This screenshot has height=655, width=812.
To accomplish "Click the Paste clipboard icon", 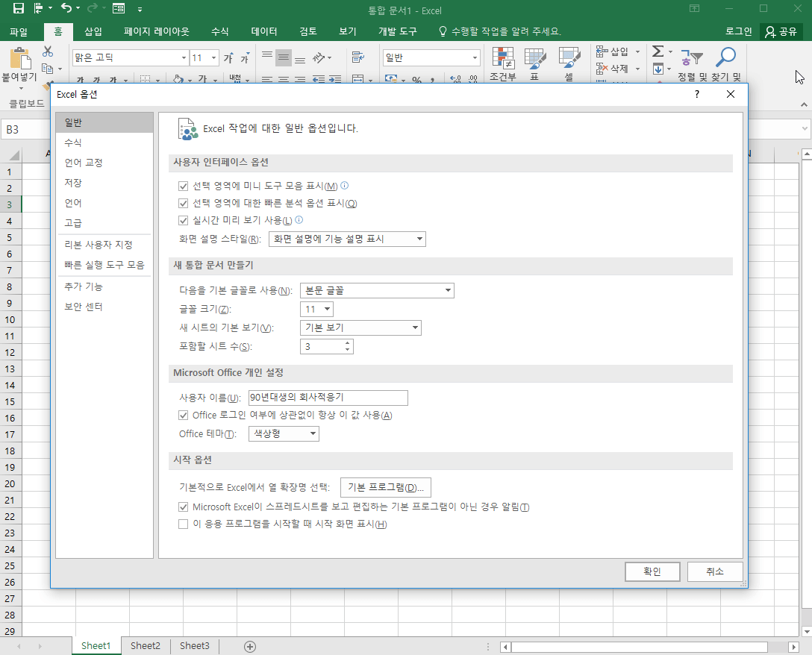I will pyautogui.click(x=20, y=58).
